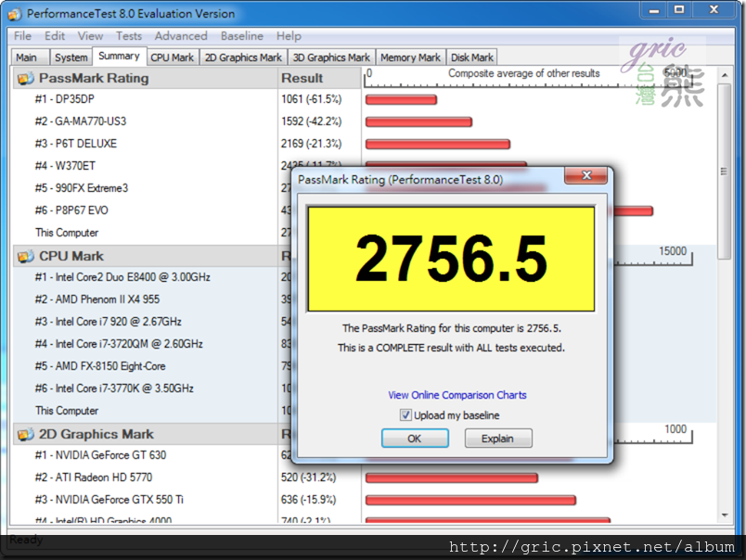746x560 pixels.
Task: Click the scrollbar down arrow
Action: pos(725,515)
